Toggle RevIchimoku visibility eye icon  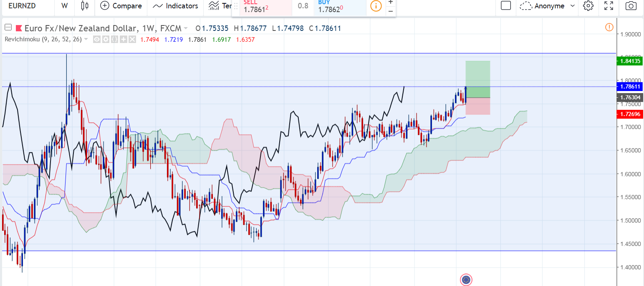tap(96, 39)
